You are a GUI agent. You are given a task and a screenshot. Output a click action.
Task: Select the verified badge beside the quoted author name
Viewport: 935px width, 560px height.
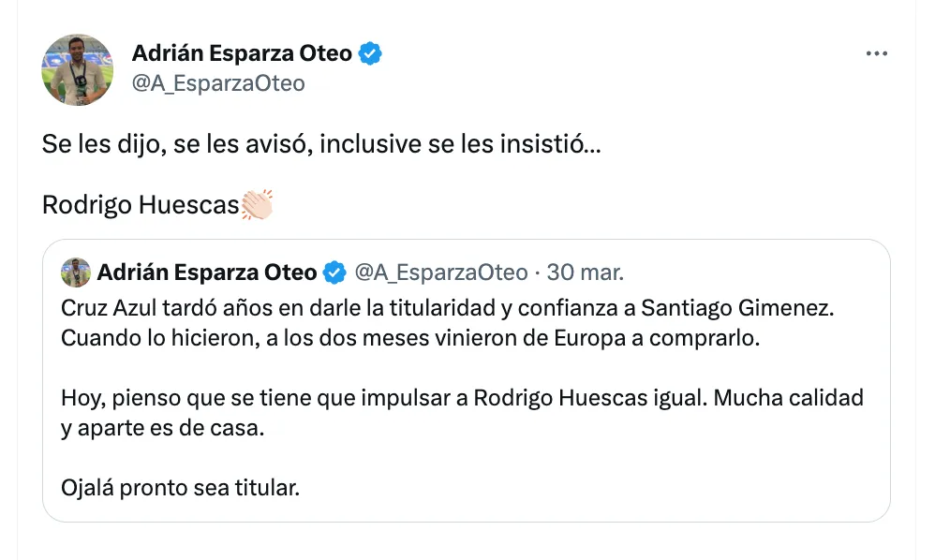(x=333, y=272)
